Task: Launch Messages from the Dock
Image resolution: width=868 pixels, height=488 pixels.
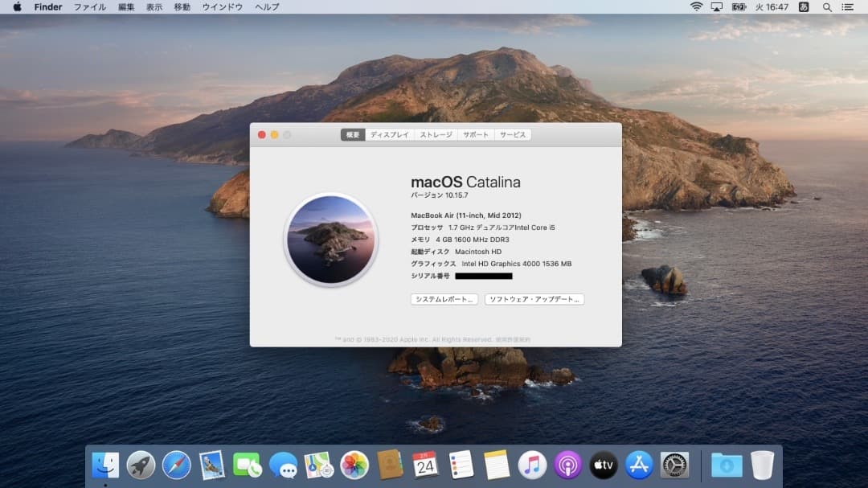Action: (283, 465)
